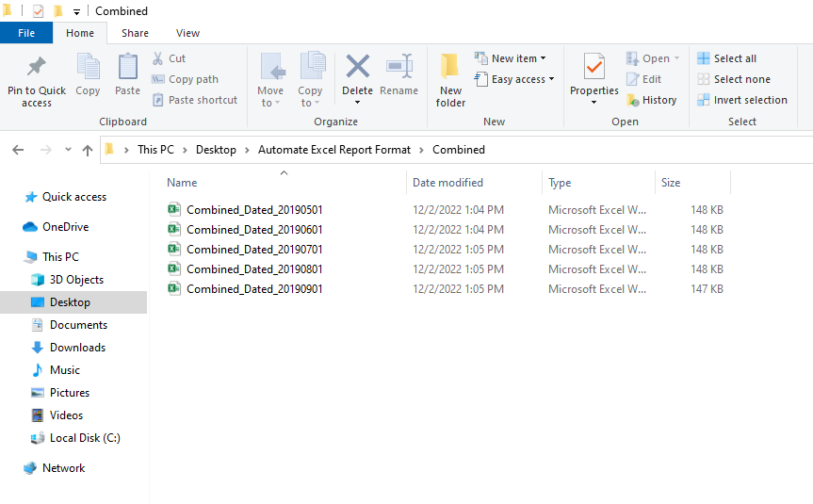Switch to the View ribbon tab
This screenshot has height=504, width=813.
187,33
